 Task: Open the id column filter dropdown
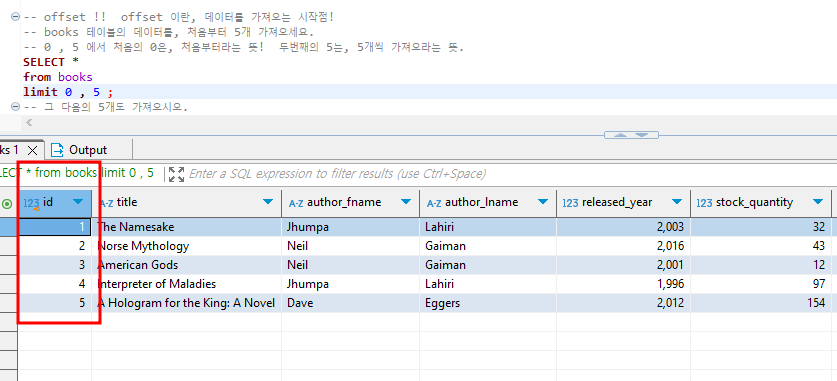point(78,202)
